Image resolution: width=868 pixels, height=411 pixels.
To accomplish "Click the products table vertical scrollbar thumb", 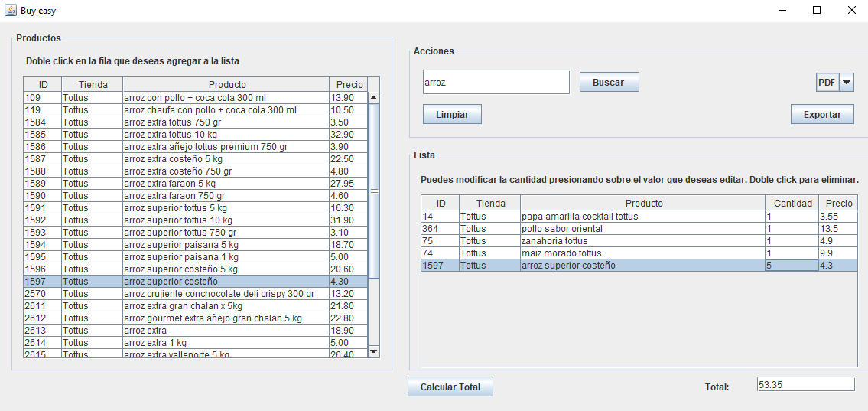I will pos(373,191).
